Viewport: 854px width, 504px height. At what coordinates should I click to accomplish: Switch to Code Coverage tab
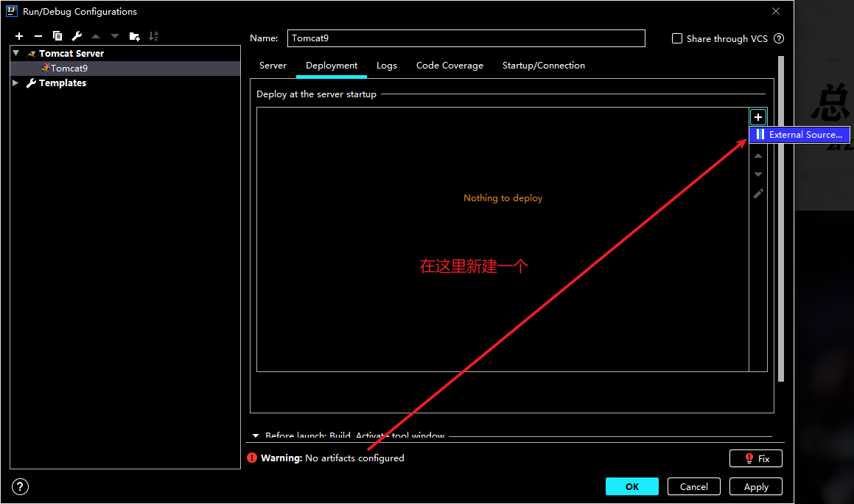450,66
